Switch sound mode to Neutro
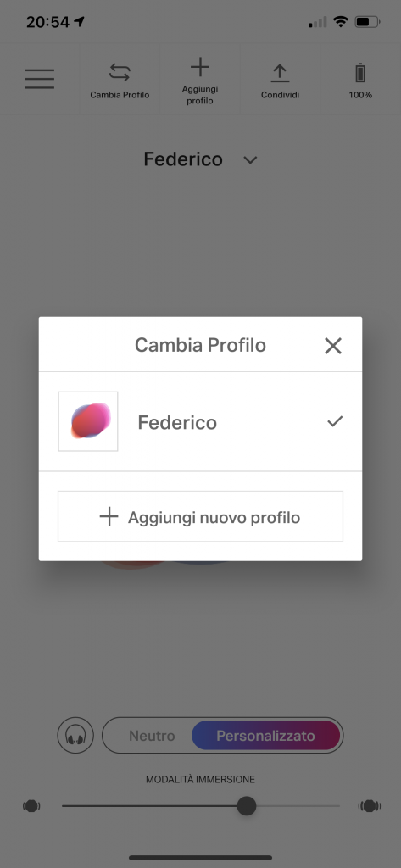 pos(152,736)
